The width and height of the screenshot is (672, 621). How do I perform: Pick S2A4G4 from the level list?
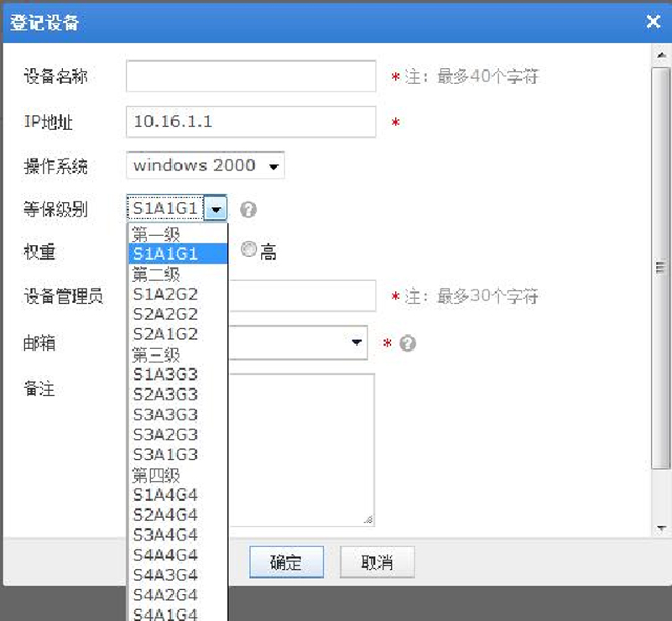click(x=178, y=514)
